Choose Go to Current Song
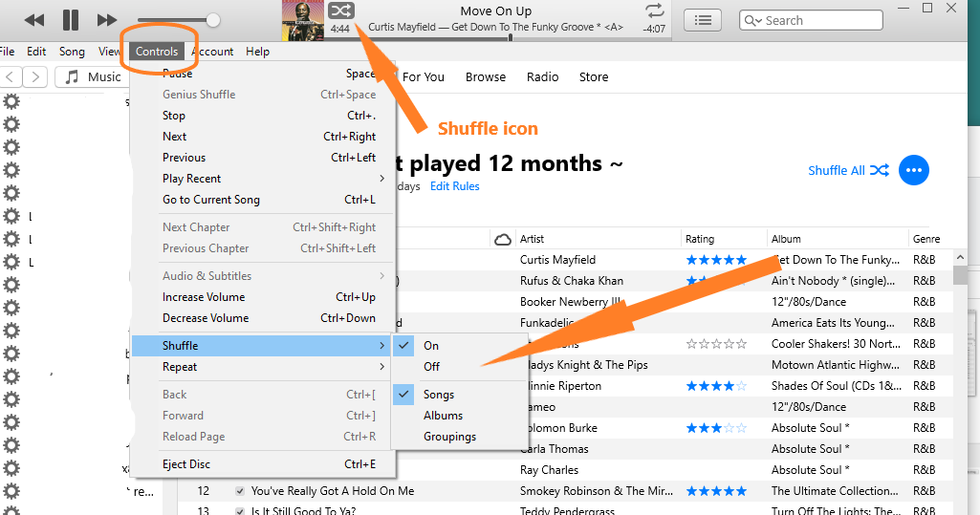This screenshot has width=980, height=515. 263,200
